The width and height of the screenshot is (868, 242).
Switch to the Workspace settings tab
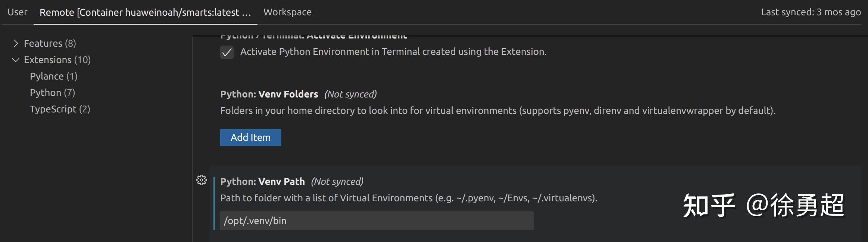coord(287,12)
